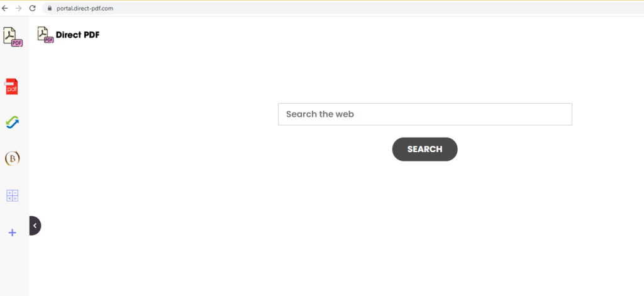Focus the Search the web field

[425, 114]
